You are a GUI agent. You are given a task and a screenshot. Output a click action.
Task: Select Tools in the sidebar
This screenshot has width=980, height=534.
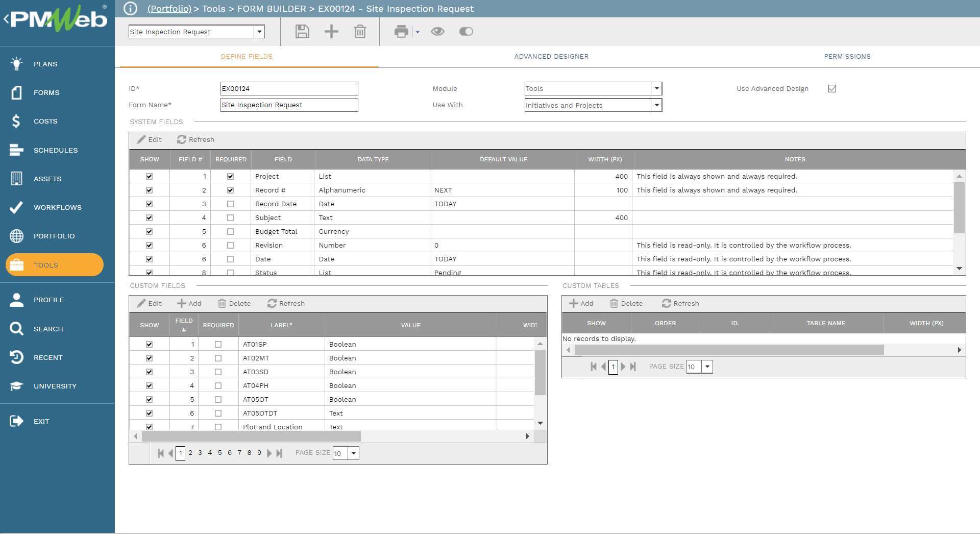55,265
